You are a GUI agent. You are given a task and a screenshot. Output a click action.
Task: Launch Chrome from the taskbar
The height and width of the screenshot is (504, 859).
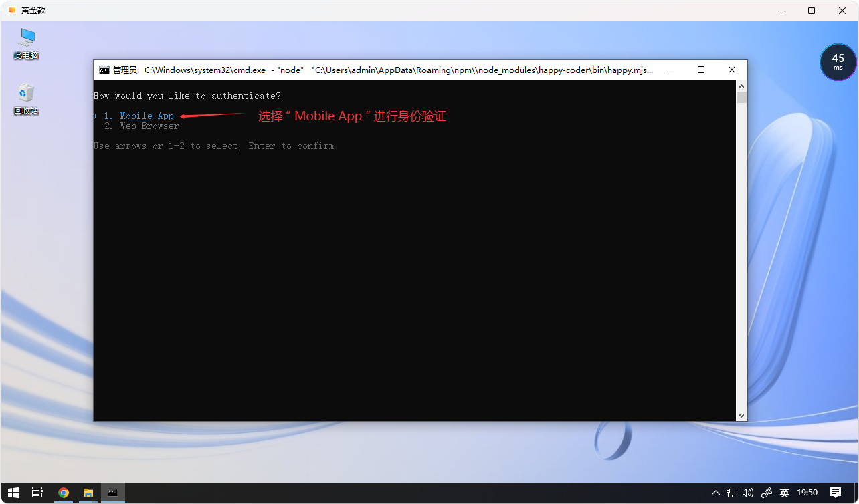click(64, 493)
